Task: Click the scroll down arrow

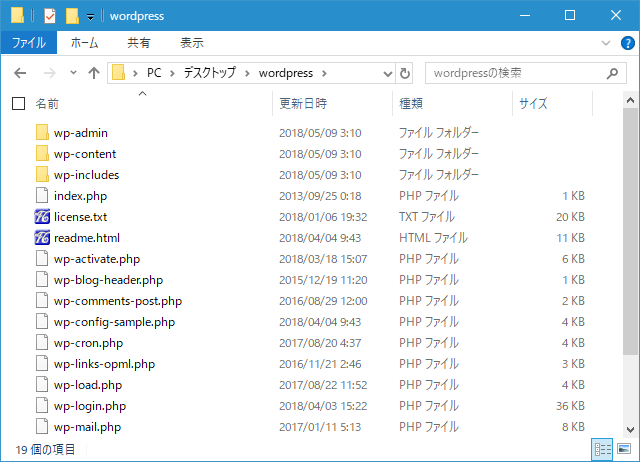Action: click(x=630, y=429)
